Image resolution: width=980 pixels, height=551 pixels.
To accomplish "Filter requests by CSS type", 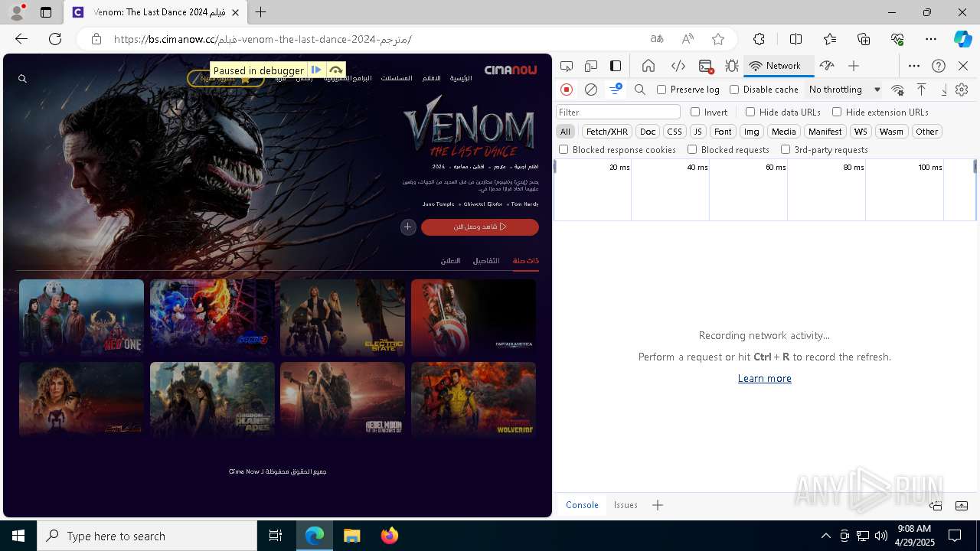I will pyautogui.click(x=675, y=132).
